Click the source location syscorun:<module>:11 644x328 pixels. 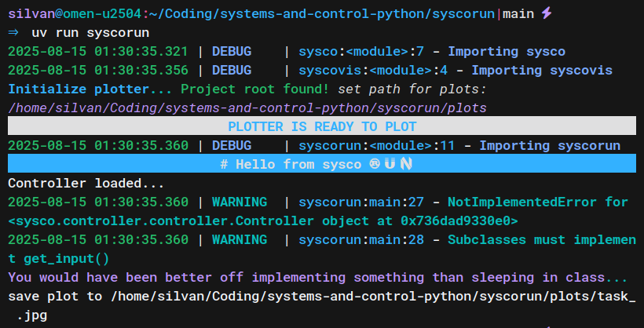(377, 146)
